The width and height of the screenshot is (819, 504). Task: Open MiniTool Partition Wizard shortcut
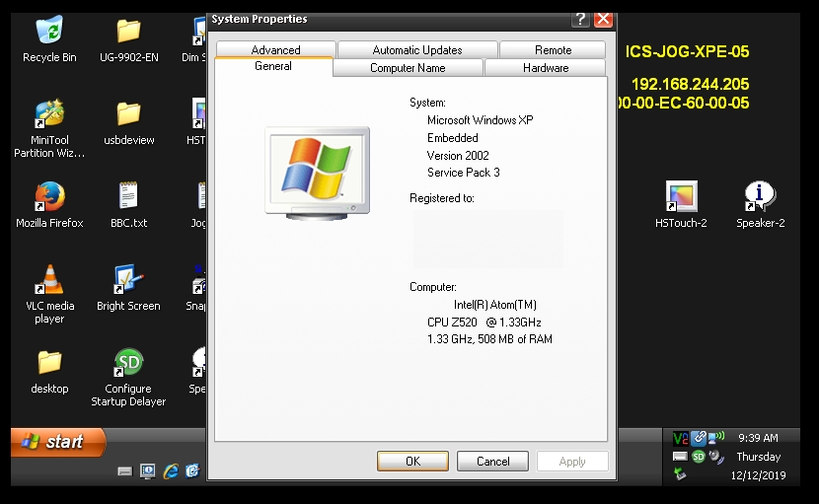coord(49,113)
